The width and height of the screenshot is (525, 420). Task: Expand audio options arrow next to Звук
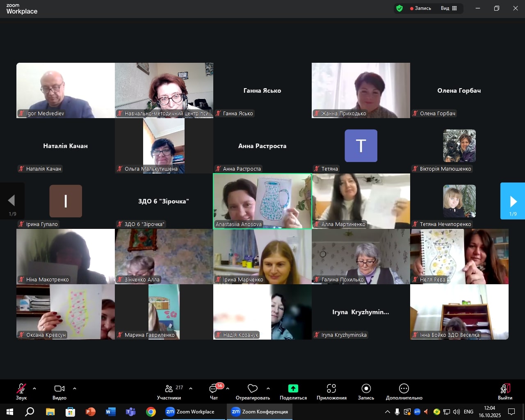(34, 388)
